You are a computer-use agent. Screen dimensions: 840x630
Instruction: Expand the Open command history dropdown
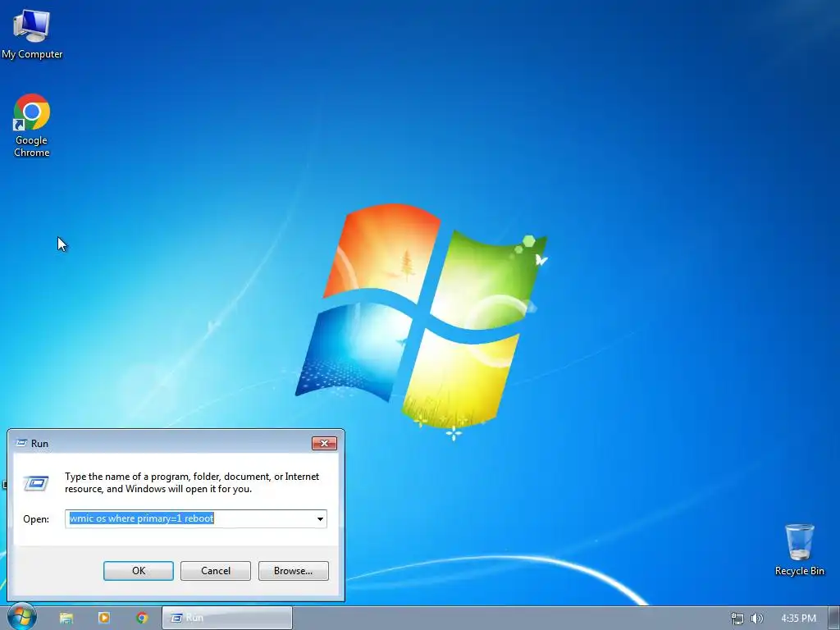point(320,518)
